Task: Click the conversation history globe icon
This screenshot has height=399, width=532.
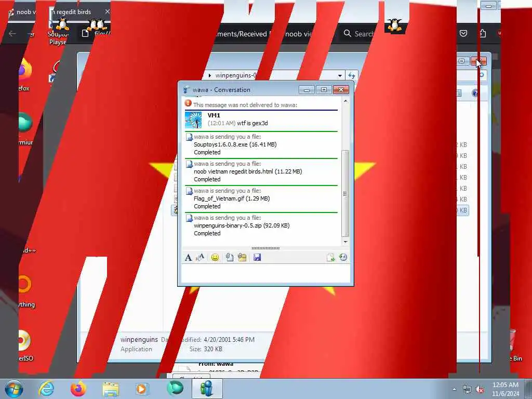Action: click(343, 258)
